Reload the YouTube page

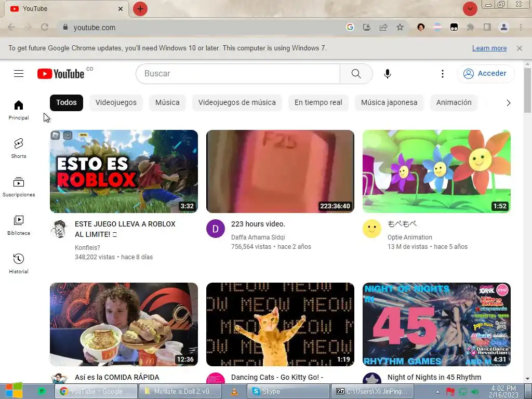[x=45, y=27]
